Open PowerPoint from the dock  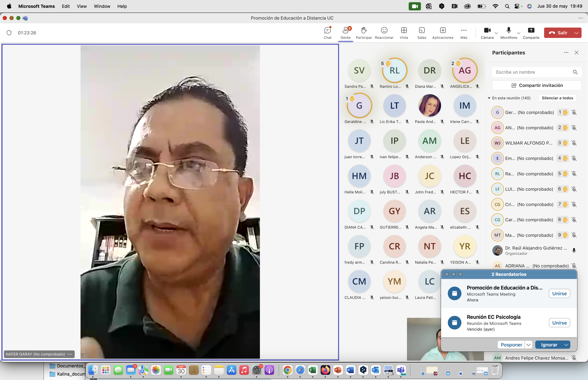click(x=338, y=370)
